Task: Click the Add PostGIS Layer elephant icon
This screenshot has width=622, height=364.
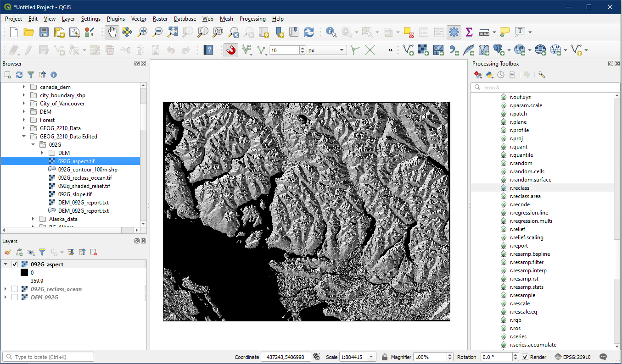Action: click(x=499, y=50)
